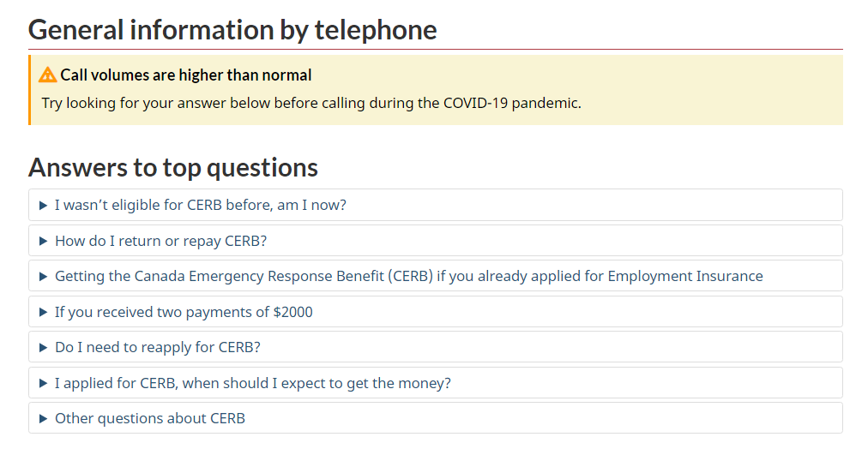Expand 'If you received two payments of $2000' text
The width and height of the screenshot is (868, 455).
click(x=184, y=313)
